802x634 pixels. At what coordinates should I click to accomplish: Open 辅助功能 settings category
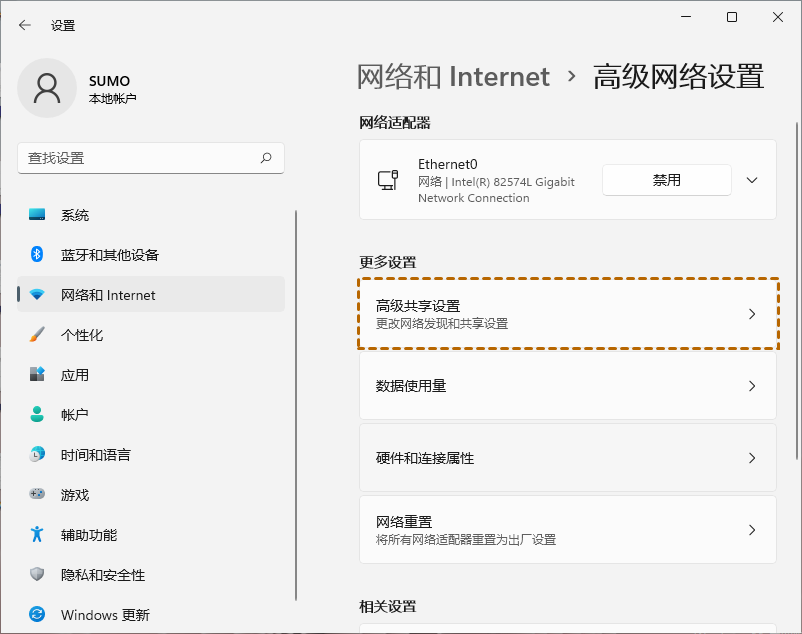(x=151, y=535)
